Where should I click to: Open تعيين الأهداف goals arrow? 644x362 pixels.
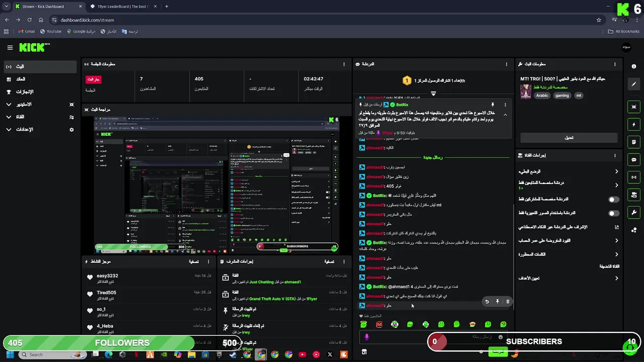[616, 278]
